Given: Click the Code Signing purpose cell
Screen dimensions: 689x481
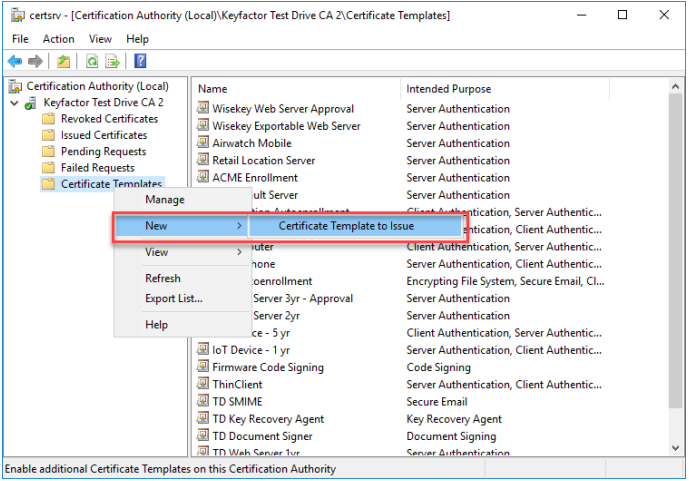Looking at the screenshot, I should click(x=439, y=367).
